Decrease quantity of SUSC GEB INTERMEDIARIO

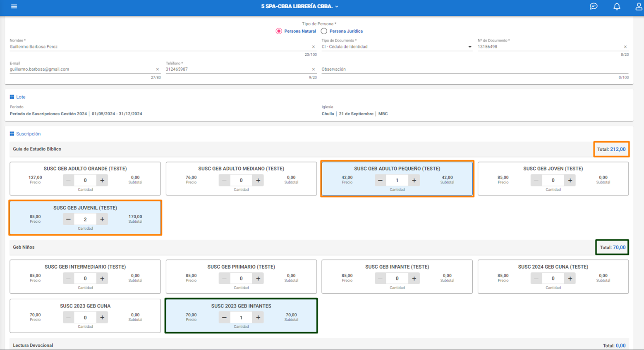pos(68,279)
